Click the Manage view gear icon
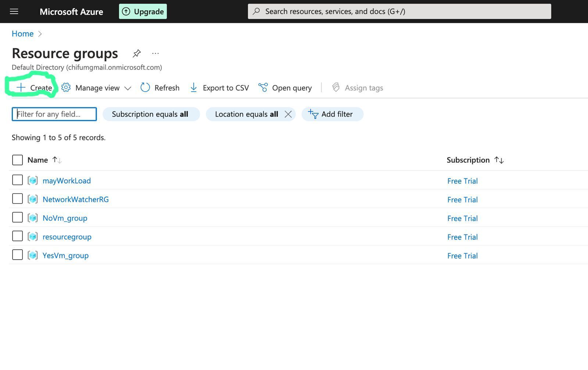Screen dimensions: 588x370 pos(66,88)
